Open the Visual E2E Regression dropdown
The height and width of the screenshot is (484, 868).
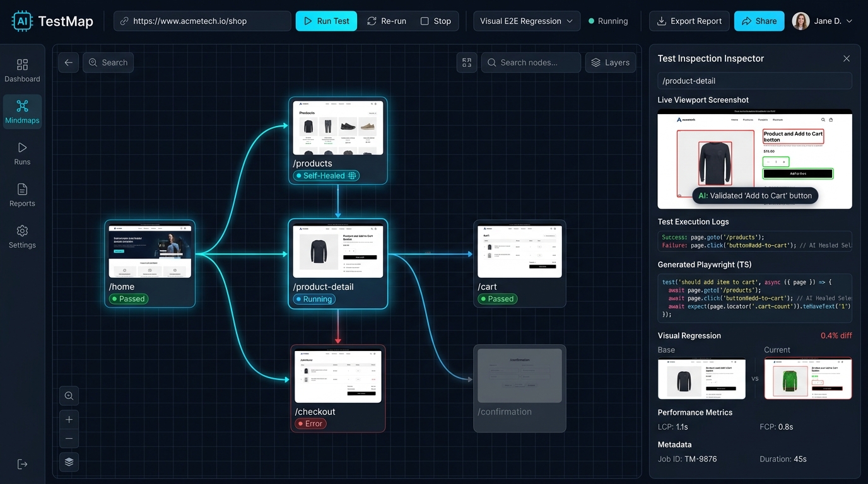point(527,21)
